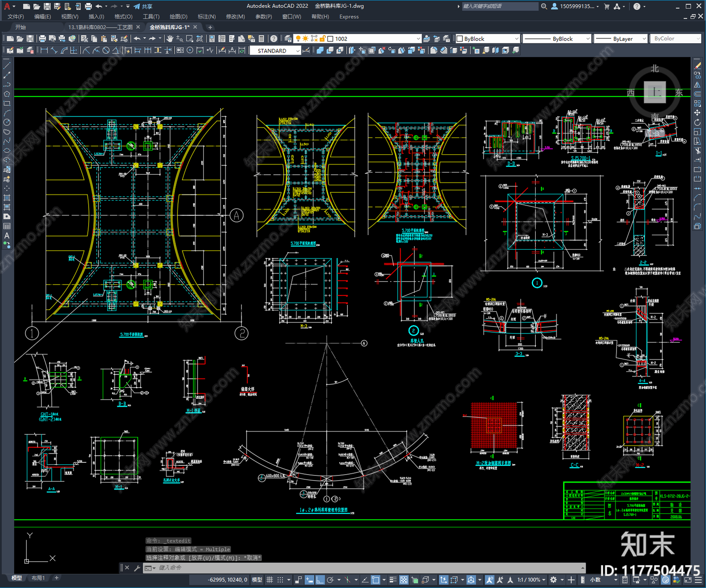Image resolution: width=706 pixels, height=588 pixels.
Task: Open the QuickCalc calculator icon
Action: pos(261,39)
